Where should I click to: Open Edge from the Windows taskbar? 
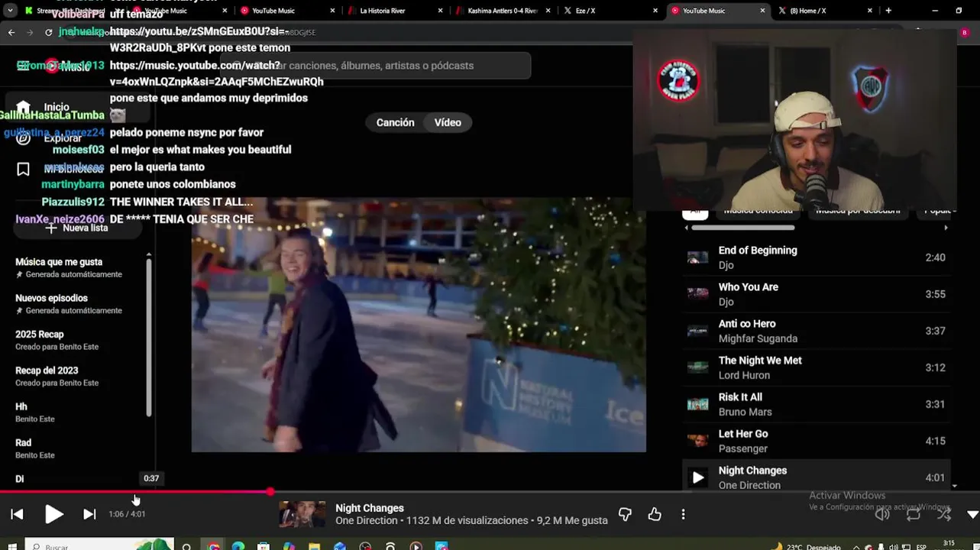pos(238,546)
